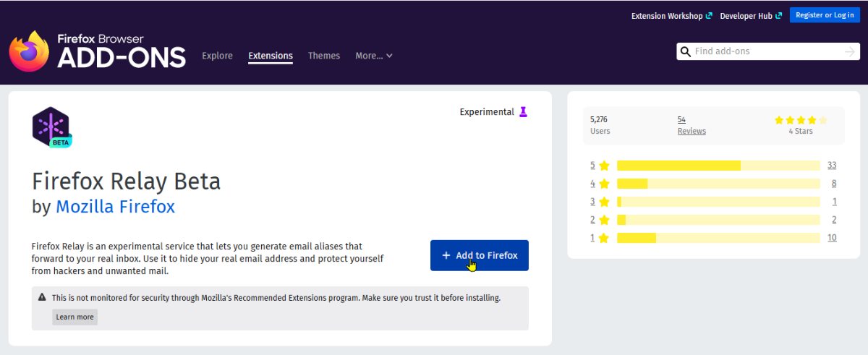Open the 2 two-star reviews count
868x355 pixels.
click(x=834, y=220)
